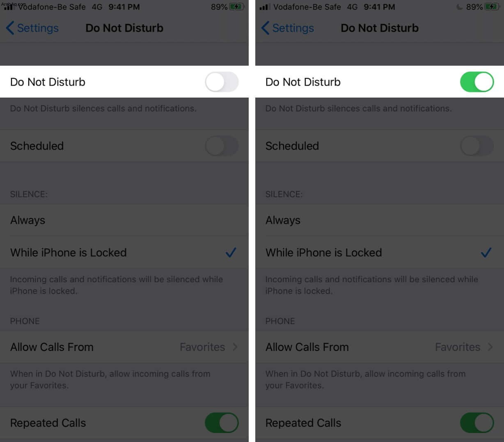The image size is (504, 442).
Task: Open Allow Calls From chevron, right phone
Action: tap(490, 347)
